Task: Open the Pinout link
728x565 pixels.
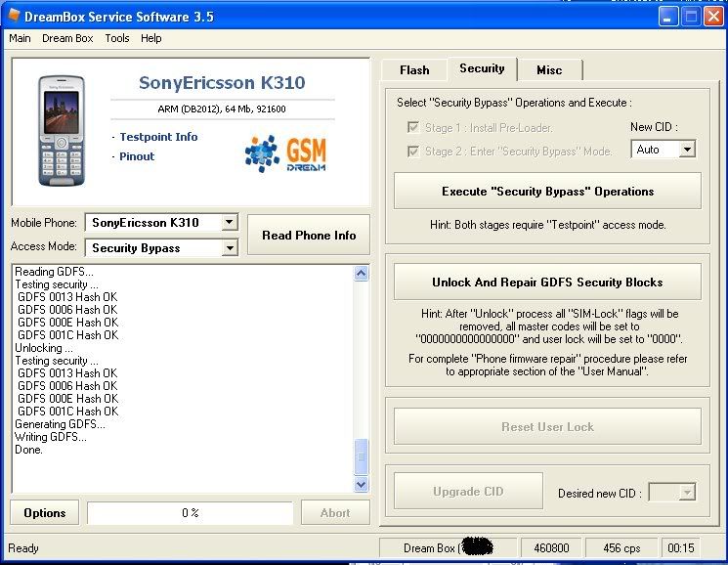Action: click(x=137, y=156)
